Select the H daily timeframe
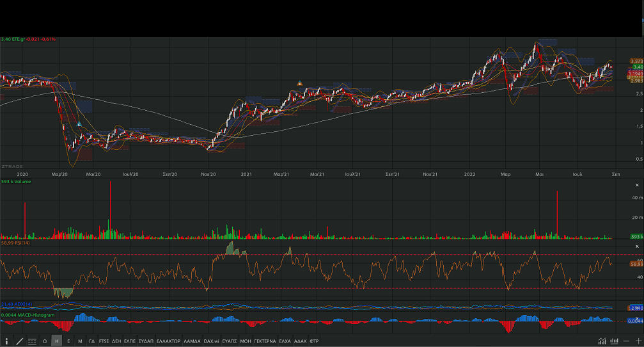Screen dimensions: 644x347 coord(57,341)
